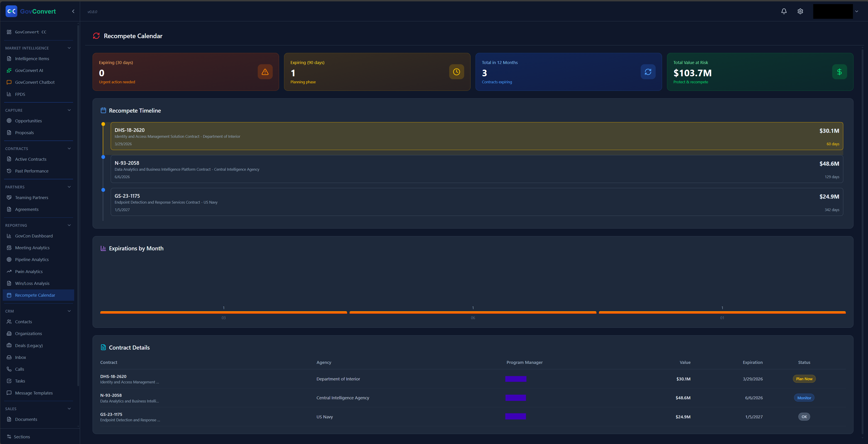Screen dimensions: 868x444
Task: Collapse the MARKET INTELLIGENCE section
Action: click(x=69, y=48)
